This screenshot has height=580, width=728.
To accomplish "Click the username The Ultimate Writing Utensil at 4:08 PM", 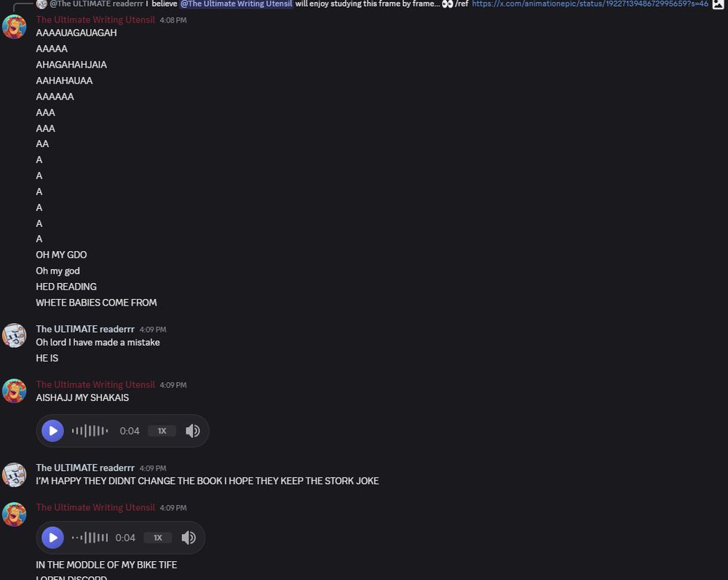I will tap(95, 20).
